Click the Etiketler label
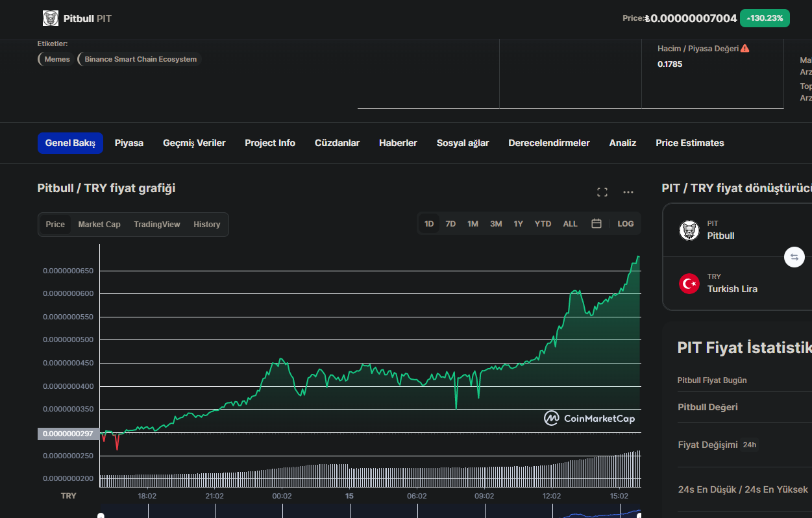 pos(53,43)
